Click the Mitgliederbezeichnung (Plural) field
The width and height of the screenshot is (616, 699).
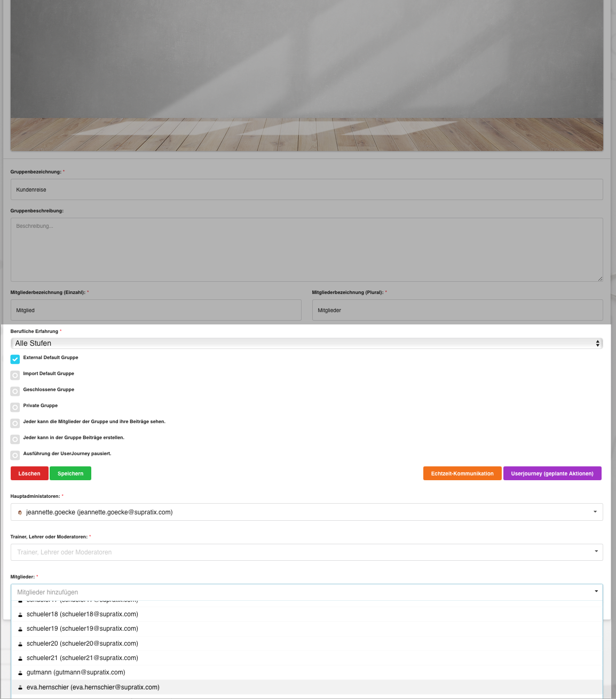click(x=457, y=310)
